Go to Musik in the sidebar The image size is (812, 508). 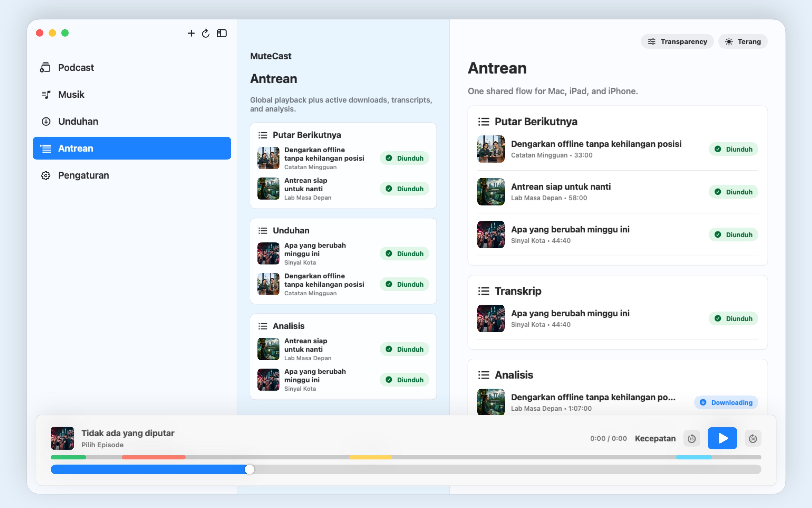pos(132,95)
